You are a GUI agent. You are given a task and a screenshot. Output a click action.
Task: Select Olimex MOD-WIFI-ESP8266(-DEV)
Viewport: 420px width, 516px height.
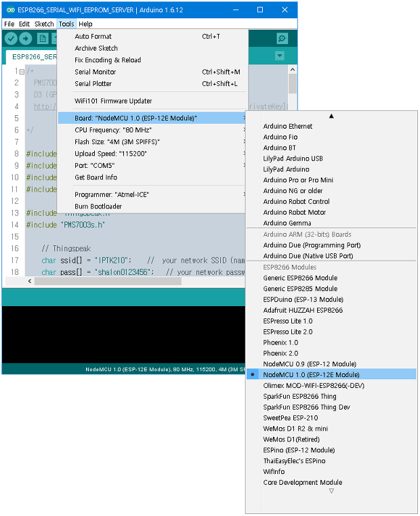tap(331, 385)
